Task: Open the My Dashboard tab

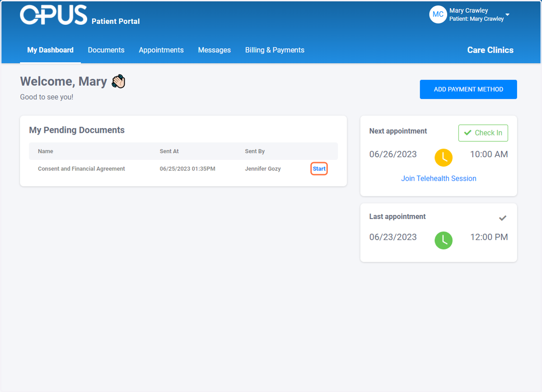Action: point(50,50)
